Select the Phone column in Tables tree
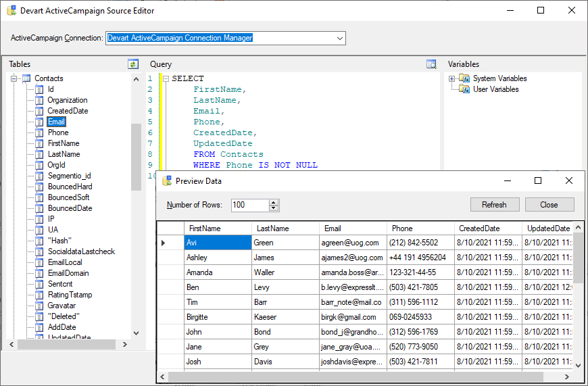 click(58, 132)
